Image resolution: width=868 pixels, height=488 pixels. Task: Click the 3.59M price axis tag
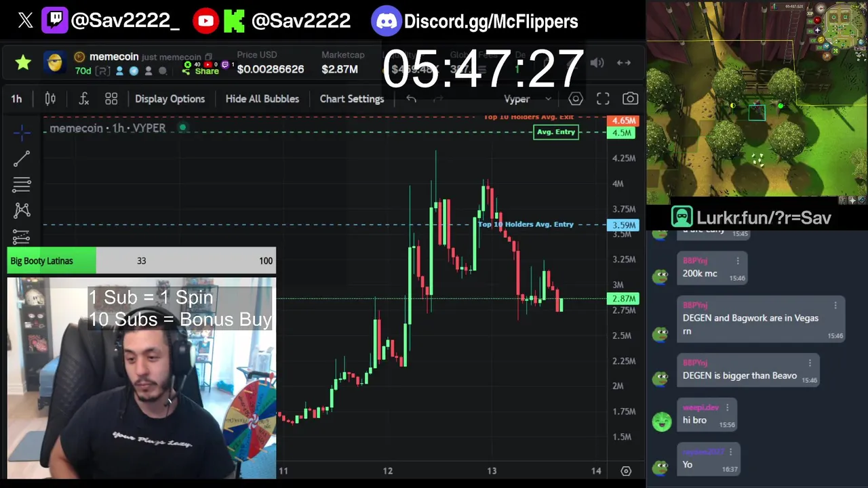pyautogui.click(x=623, y=225)
